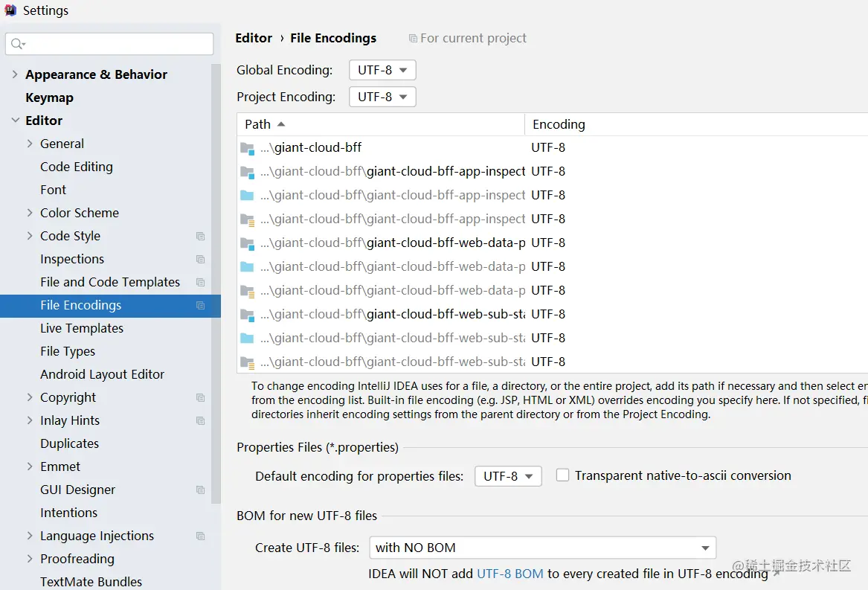The image size is (868, 590).
Task: Open the Create UTF-8 files dropdown
Action: coord(542,548)
